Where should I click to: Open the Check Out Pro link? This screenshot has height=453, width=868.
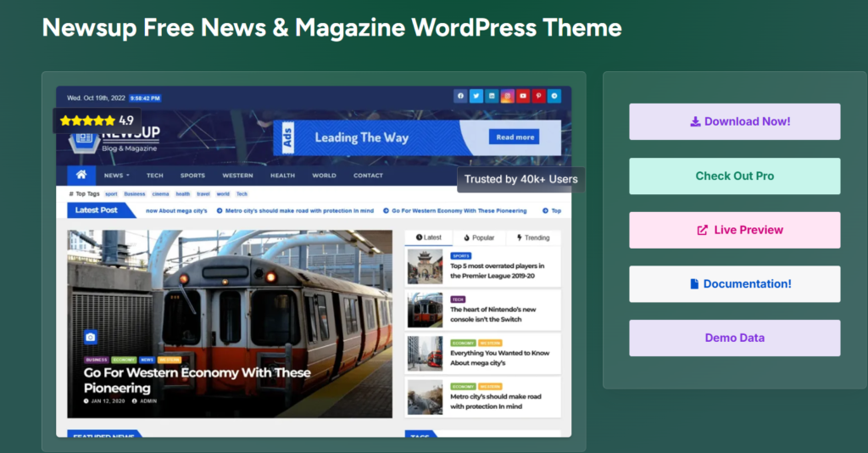[x=735, y=176]
